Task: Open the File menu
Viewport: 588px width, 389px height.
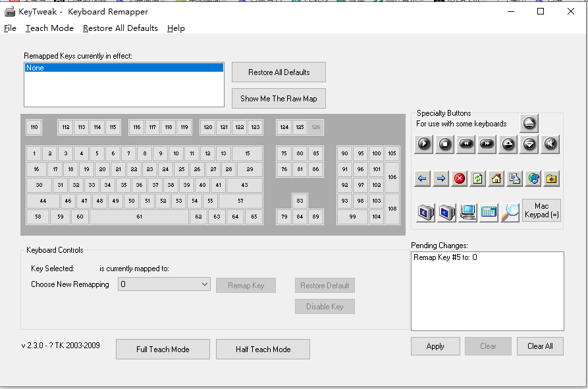Action: [10, 28]
